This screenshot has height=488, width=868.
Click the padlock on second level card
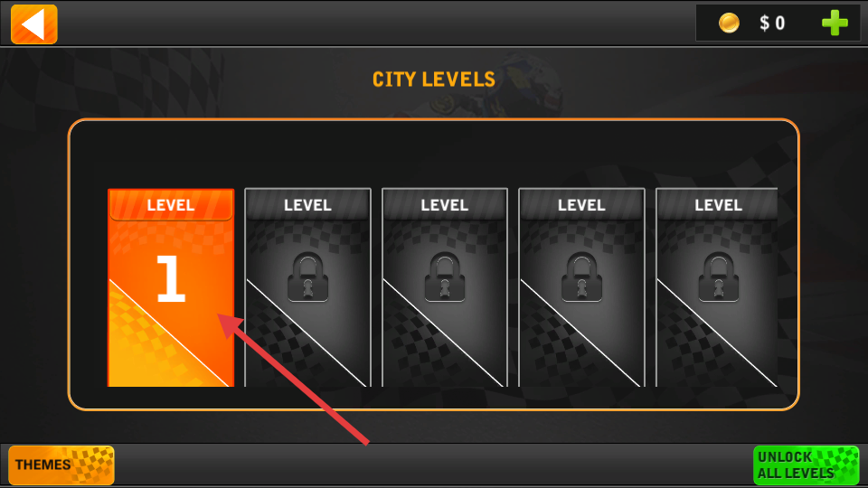coord(307,277)
